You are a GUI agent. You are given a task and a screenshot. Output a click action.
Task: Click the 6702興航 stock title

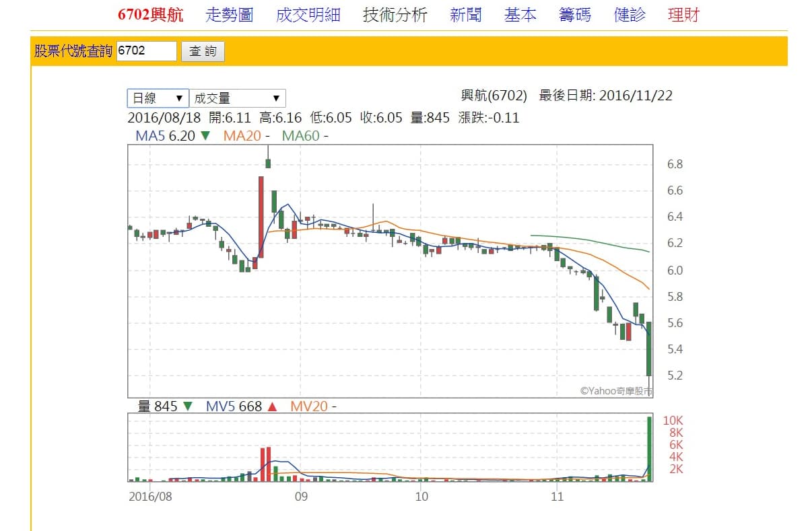click(150, 15)
